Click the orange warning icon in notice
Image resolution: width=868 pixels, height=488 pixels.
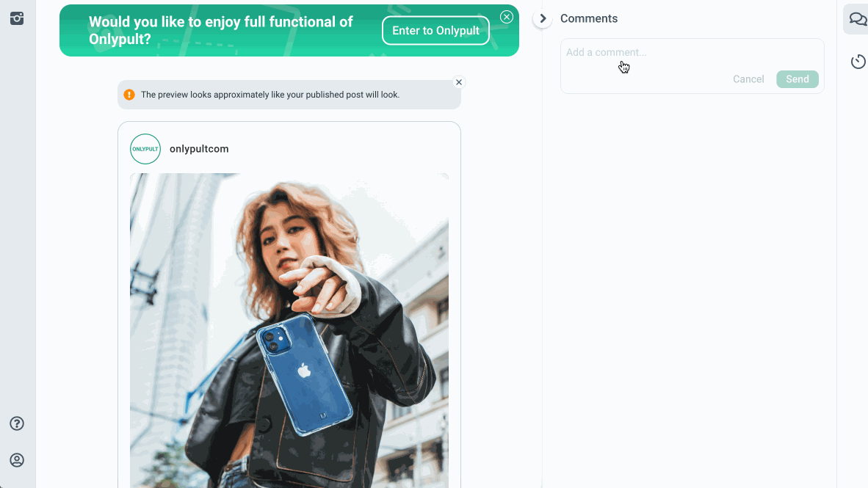pos(129,95)
